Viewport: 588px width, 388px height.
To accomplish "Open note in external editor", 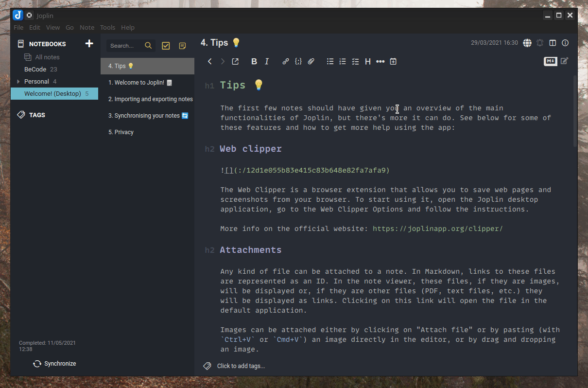I will point(235,61).
